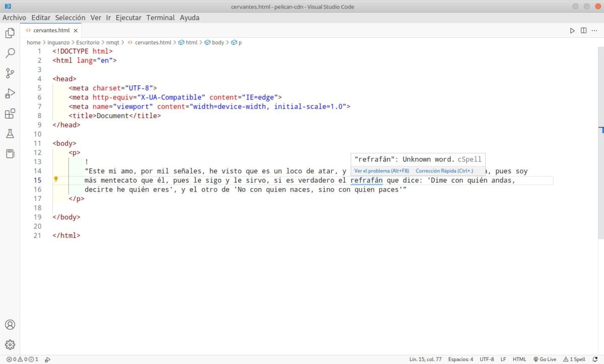Viewport: 604px width, 364px height.
Task: Click the 'inguanzo' breadcrumb segment
Action: tap(59, 43)
